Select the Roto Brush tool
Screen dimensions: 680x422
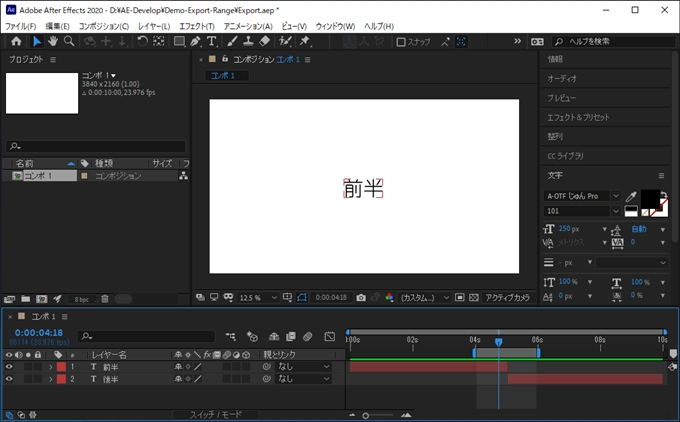click(285, 41)
